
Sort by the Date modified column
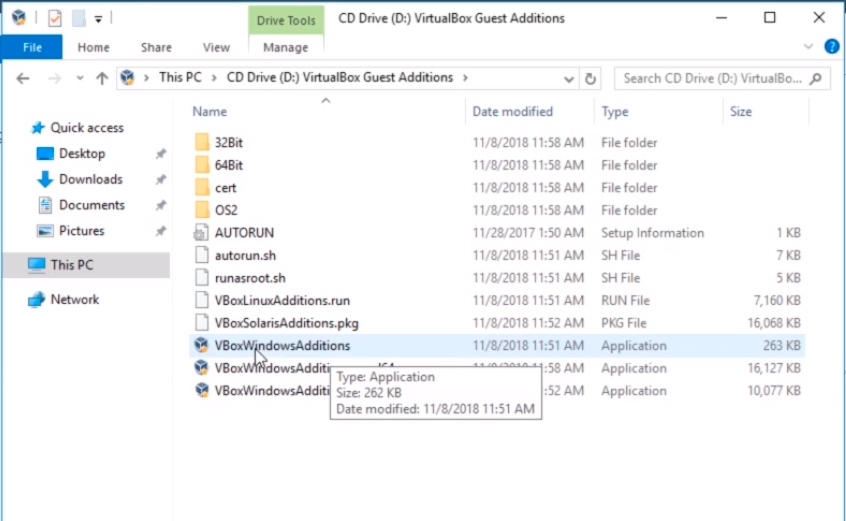pyautogui.click(x=513, y=112)
